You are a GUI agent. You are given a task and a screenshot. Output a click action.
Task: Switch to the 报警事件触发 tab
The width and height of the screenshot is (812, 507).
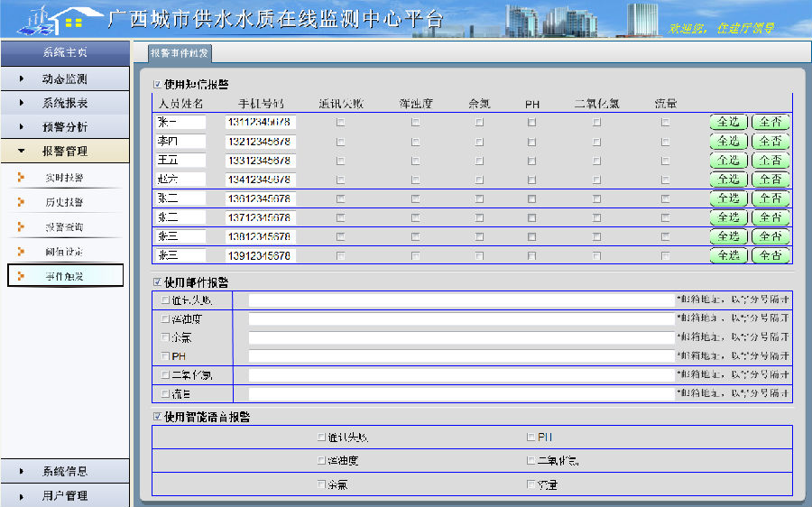point(180,53)
